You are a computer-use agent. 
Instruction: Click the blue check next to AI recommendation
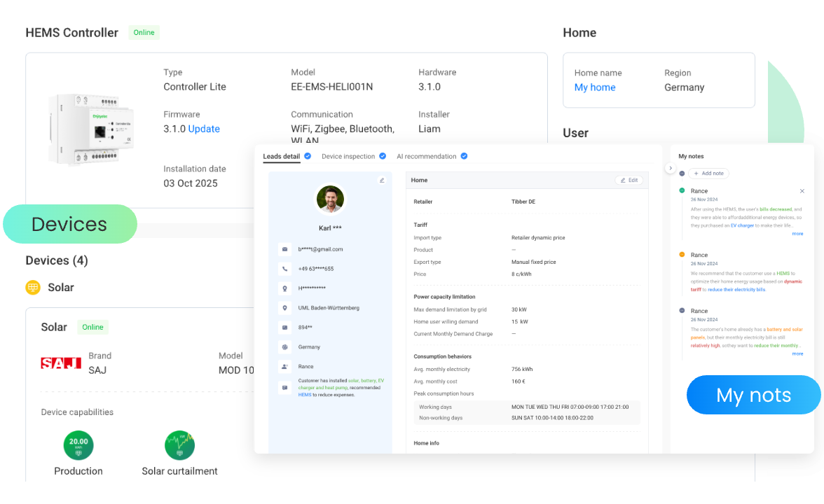pos(464,156)
